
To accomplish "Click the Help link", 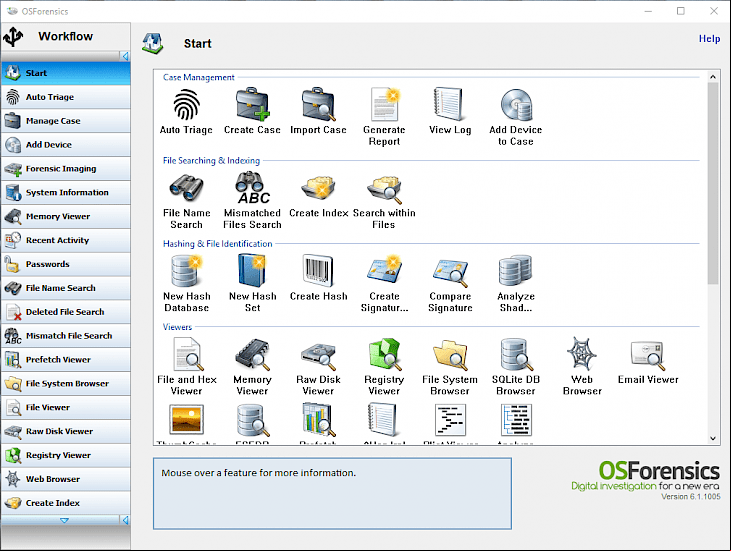I will click(x=709, y=39).
